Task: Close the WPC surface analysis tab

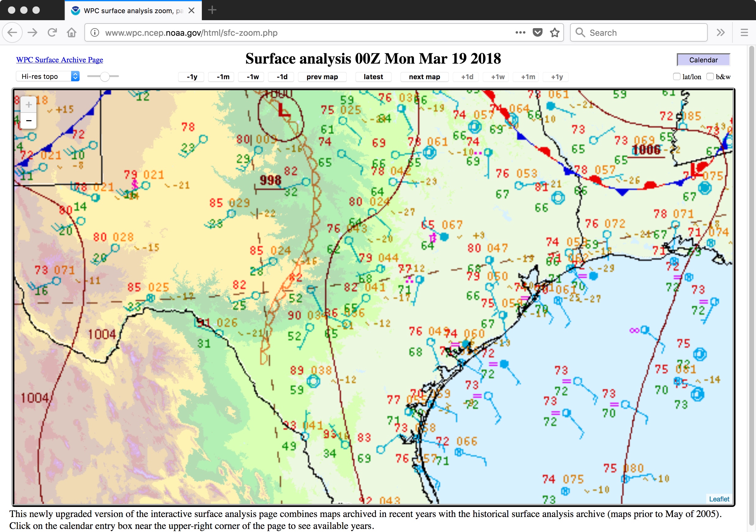Action: 191,10
